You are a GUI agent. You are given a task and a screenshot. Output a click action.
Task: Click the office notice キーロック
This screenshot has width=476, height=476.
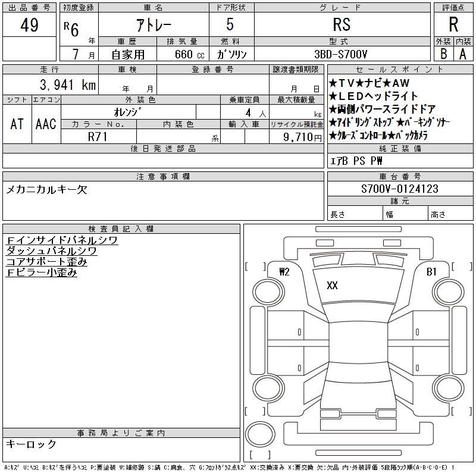(x=32, y=444)
